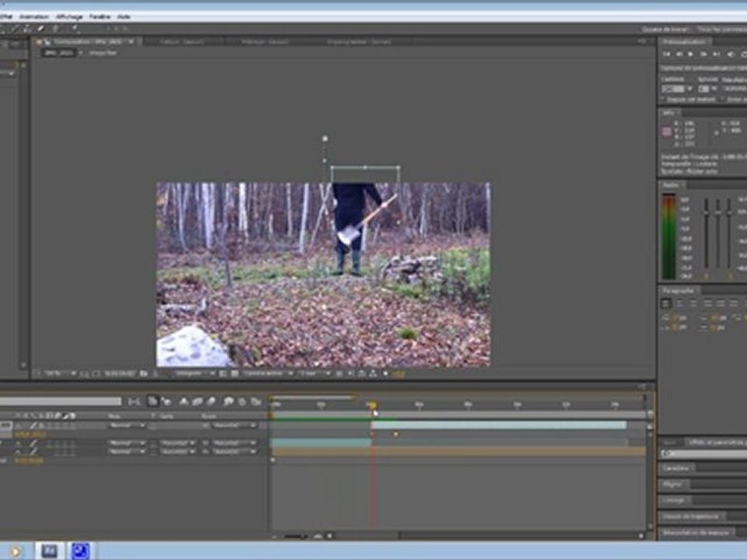Click the blue-highlighted taskbar app icon

click(x=79, y=551)
